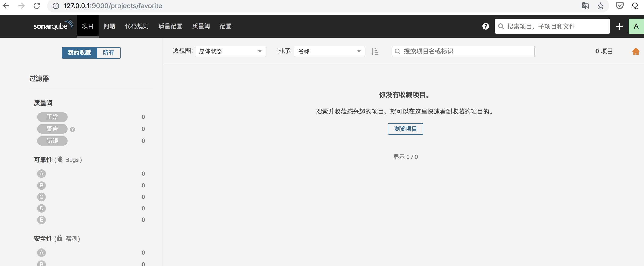Open the green A user avatar
Viewport: 644px width, 266px height.
(x=636, y=26)
